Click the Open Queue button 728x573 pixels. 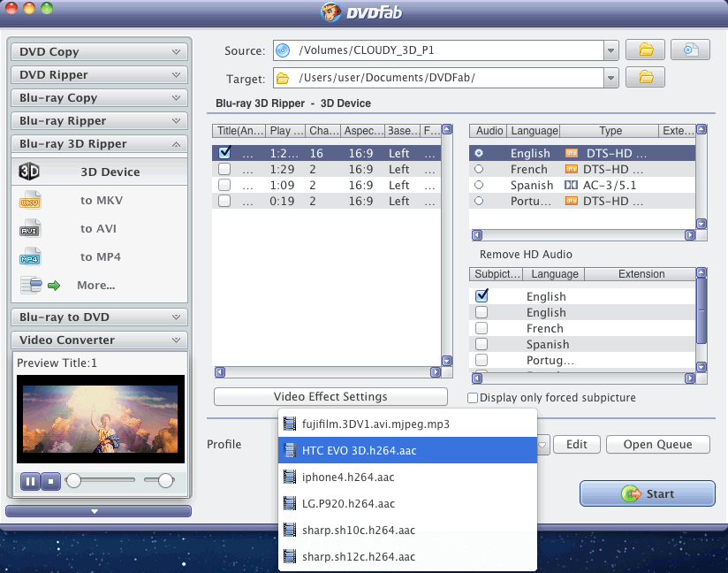[658, 444]
